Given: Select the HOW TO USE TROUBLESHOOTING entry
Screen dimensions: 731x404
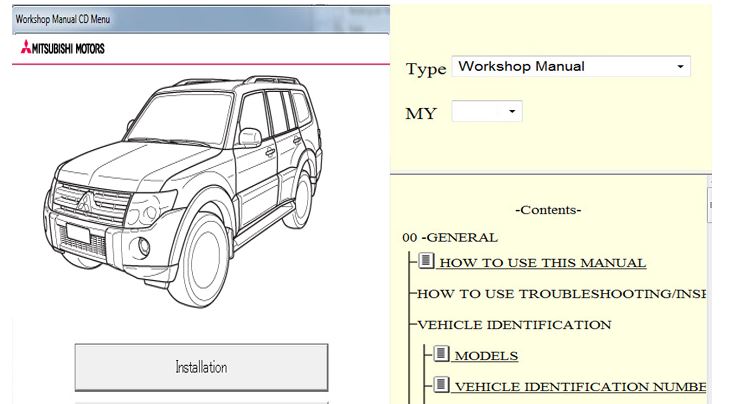Looking at the screenshot, I should click(560, 294).
